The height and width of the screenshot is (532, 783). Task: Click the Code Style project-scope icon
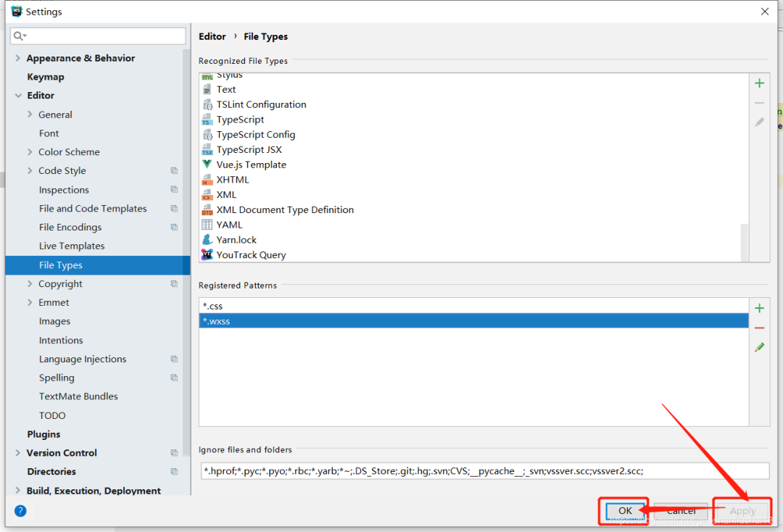coord(174,170)
